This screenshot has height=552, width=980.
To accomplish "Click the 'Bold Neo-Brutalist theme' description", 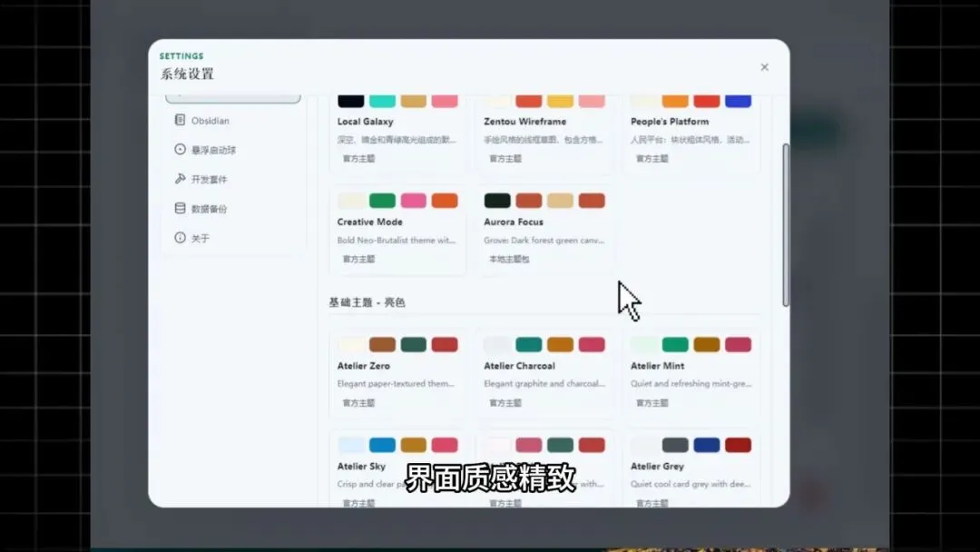I will pos(397,240).
